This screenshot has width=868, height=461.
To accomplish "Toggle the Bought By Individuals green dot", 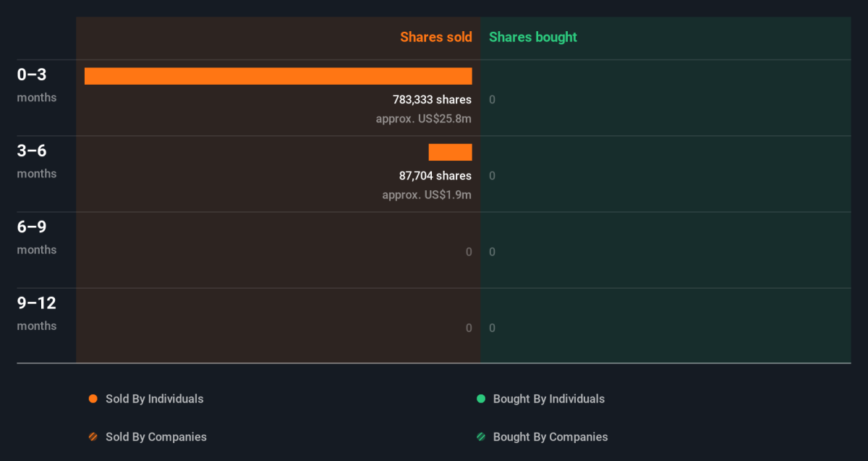I will pyautogui.click(x=481, y=399).
